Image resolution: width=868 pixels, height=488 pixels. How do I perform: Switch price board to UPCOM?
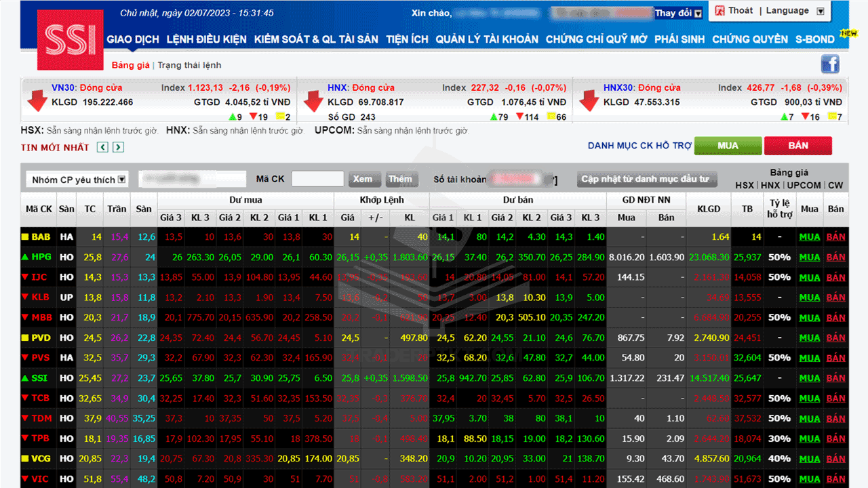(804, 185)
